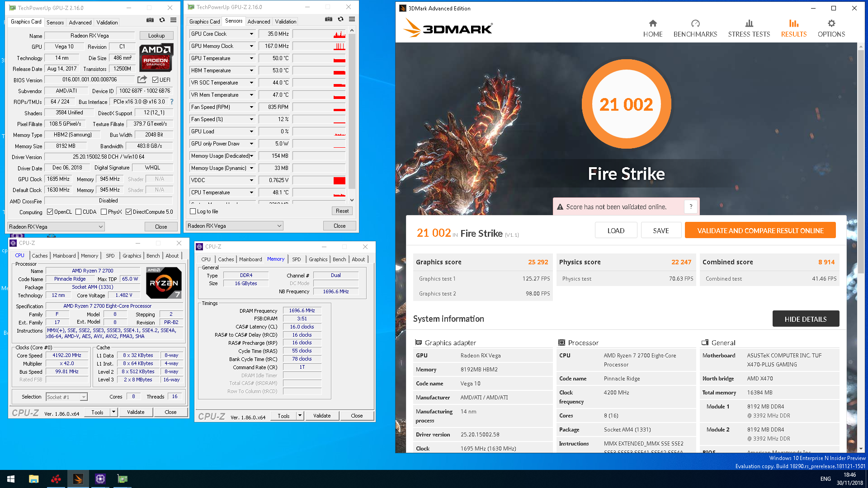Click the GPU-Z screenshot camera icon in Graphics Card window
The height and width of the screenshot is (488, 868).
150,20
